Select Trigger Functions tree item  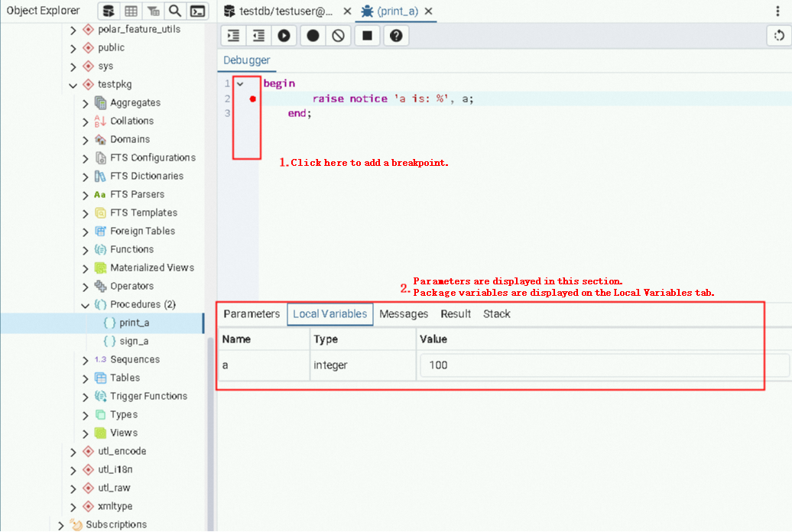tap(148, 396)
